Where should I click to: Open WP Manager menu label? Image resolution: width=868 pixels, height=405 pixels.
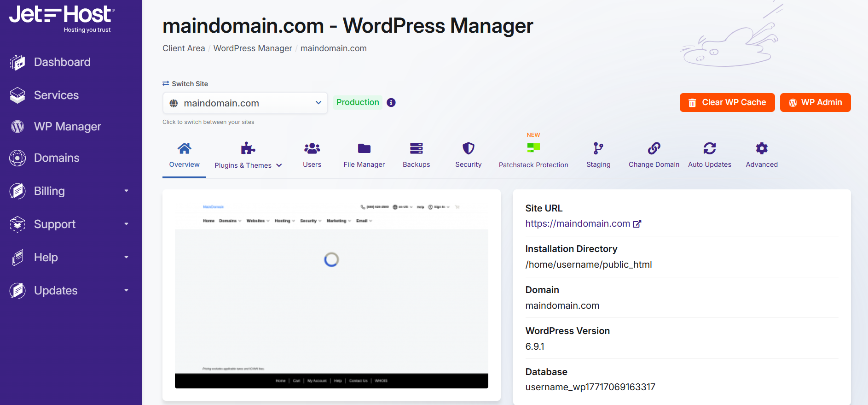(x=68, y=127)
